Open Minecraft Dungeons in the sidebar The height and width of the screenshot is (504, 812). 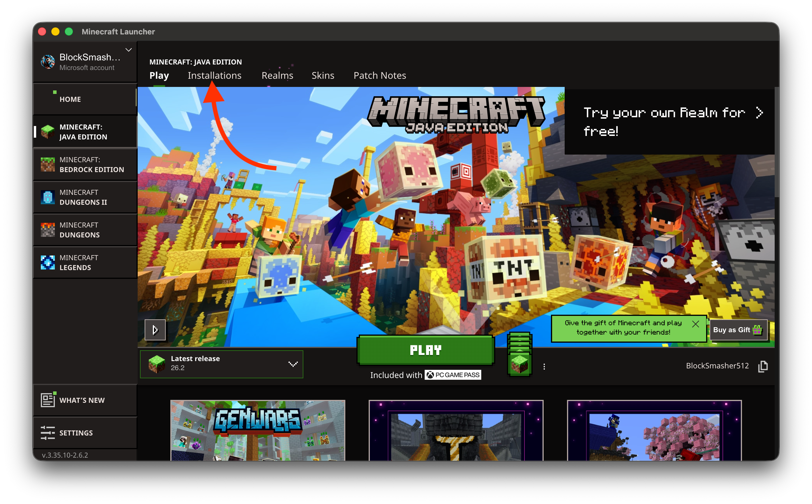coord(85,230)
